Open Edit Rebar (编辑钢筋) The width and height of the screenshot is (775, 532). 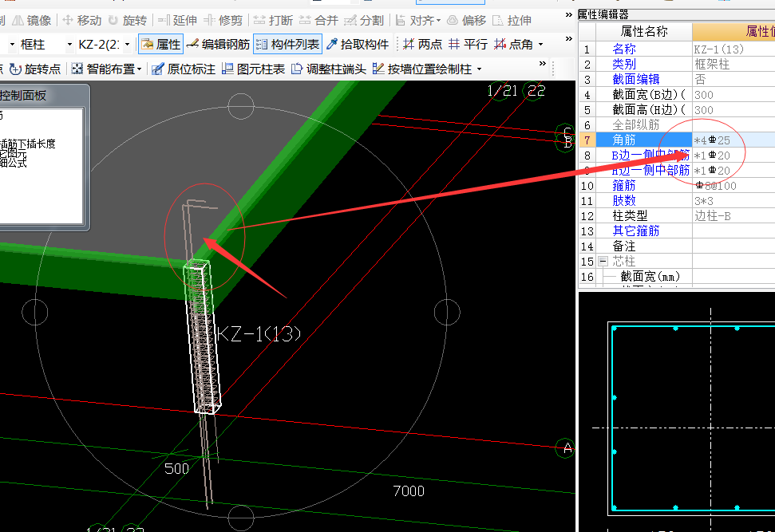point(219,45)
